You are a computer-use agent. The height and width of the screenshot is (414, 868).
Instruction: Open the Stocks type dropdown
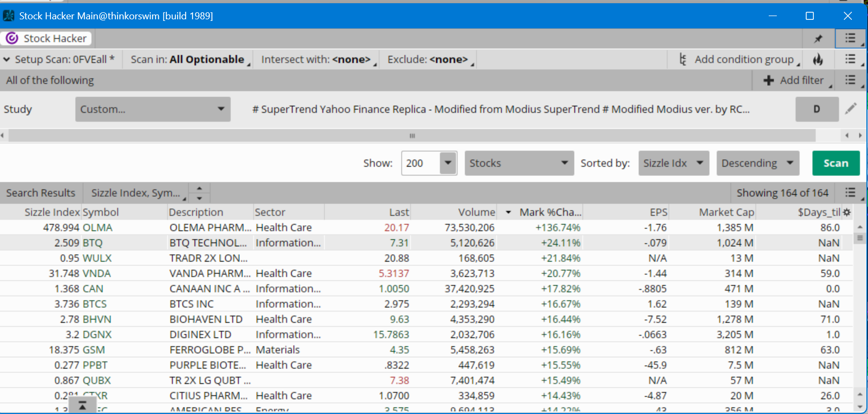point(518,163)
